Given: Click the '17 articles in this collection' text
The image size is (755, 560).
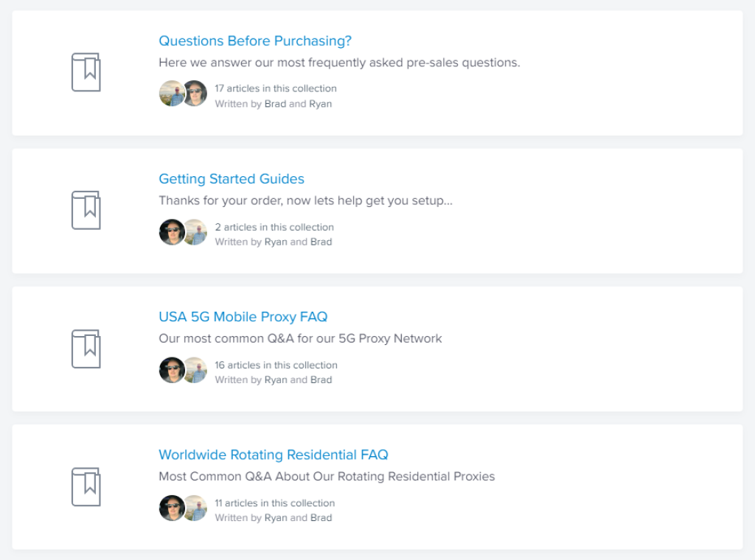Looking at the screenshot, I should (276, 88).
